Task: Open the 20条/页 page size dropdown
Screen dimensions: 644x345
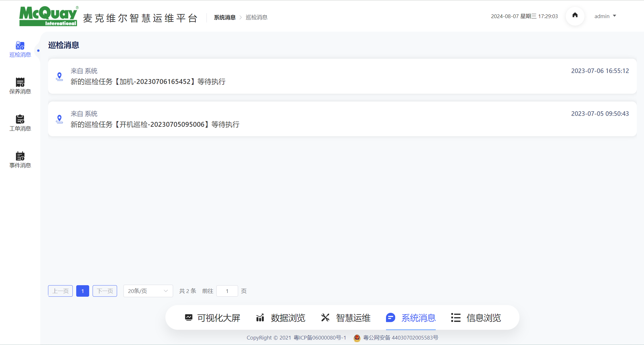Action: (148, 291)
